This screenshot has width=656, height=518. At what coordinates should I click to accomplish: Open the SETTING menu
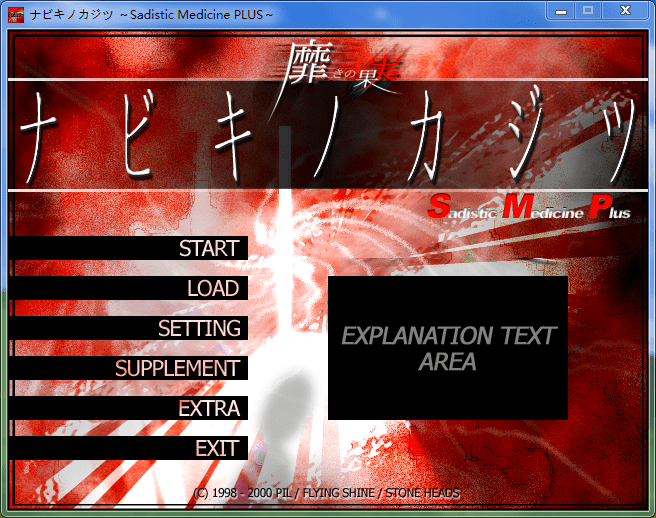coord(199,329)
